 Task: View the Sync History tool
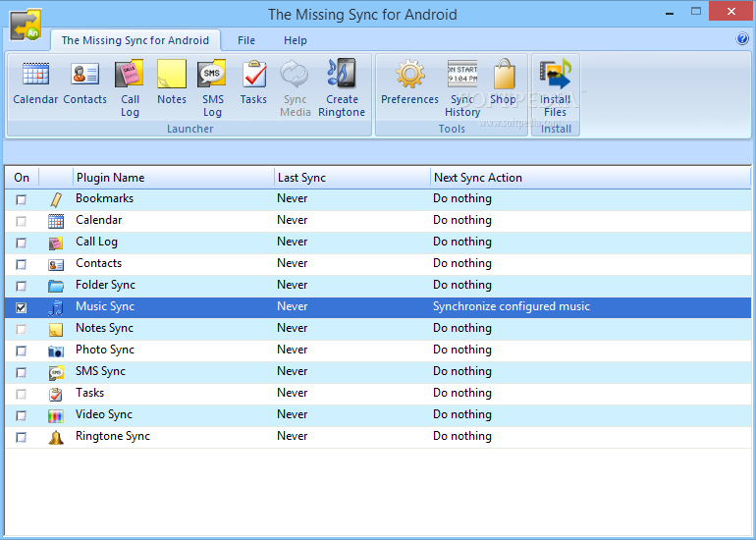pyautogui.click(x=462, y=77)
